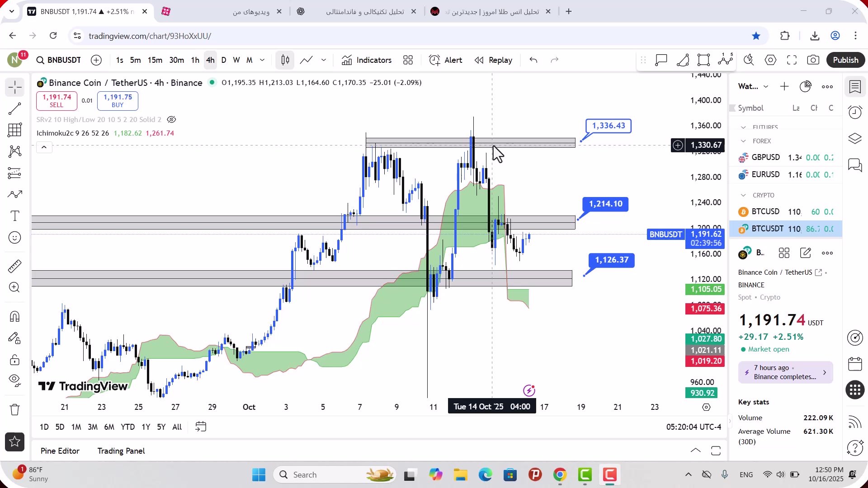
Task: Collapse the FUTURES watchlist section
Action: click(x=743, y=127)
